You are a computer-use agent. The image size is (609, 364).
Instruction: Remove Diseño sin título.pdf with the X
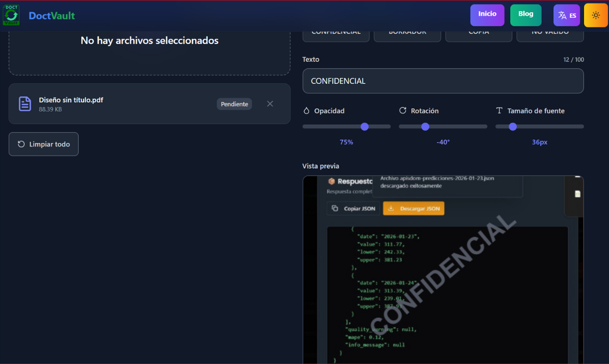269,103
